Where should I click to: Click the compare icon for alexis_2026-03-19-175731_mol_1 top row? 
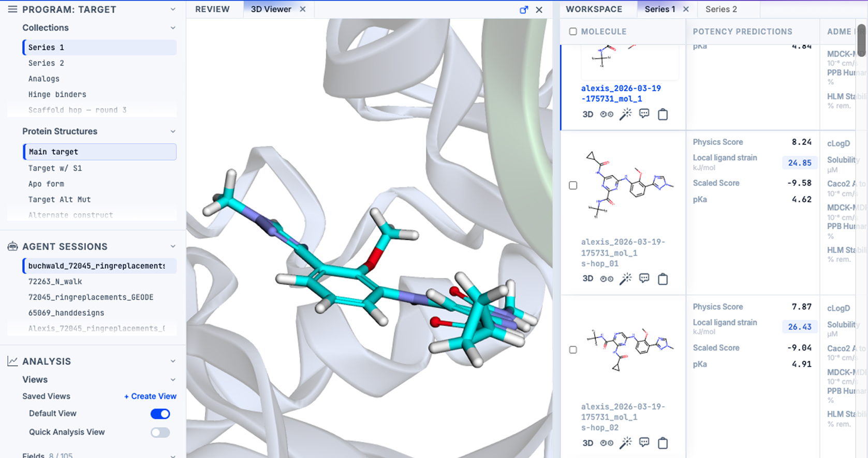[x=607, y=114]
